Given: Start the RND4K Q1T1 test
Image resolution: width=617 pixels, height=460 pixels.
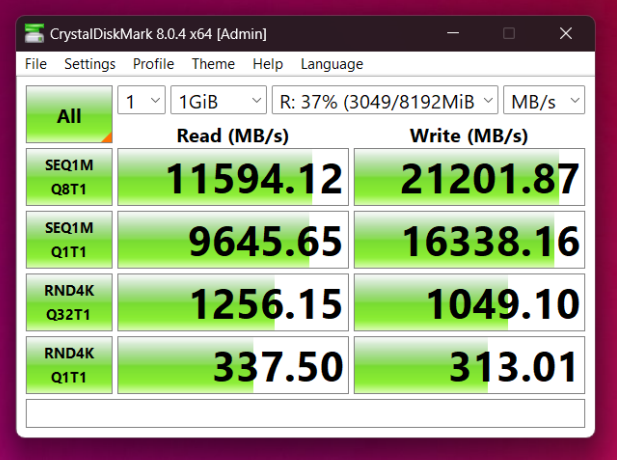Looking at the screenshot, I should click(69, 365).
